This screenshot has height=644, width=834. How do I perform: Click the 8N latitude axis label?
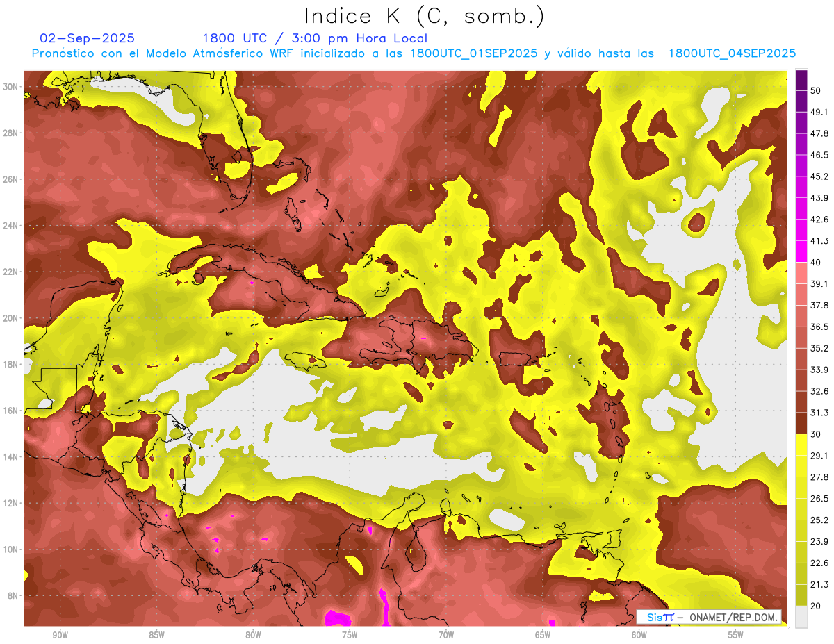point(13,595)
